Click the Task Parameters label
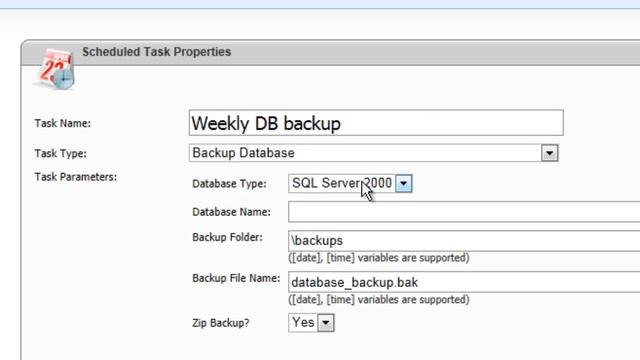 76,177
